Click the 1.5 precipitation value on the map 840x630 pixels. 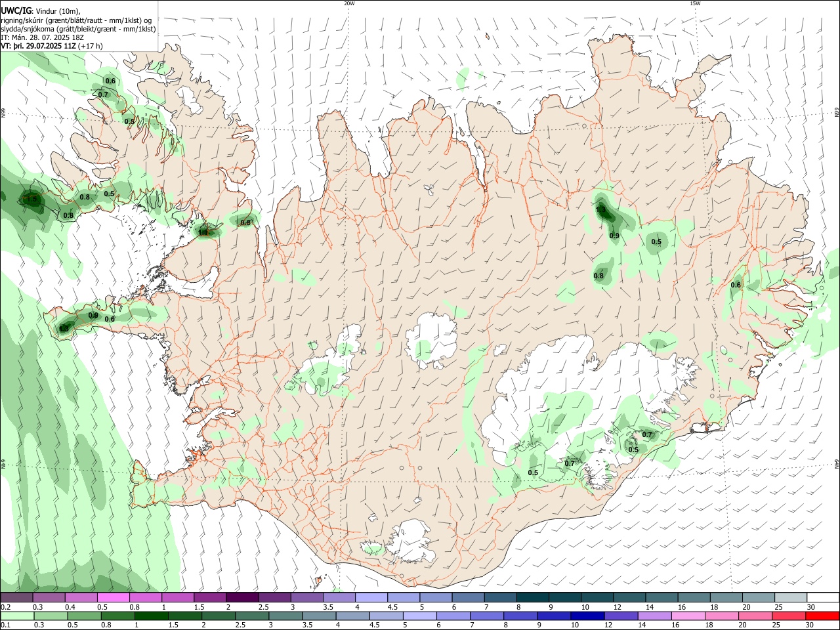click(x=31, y=199)
